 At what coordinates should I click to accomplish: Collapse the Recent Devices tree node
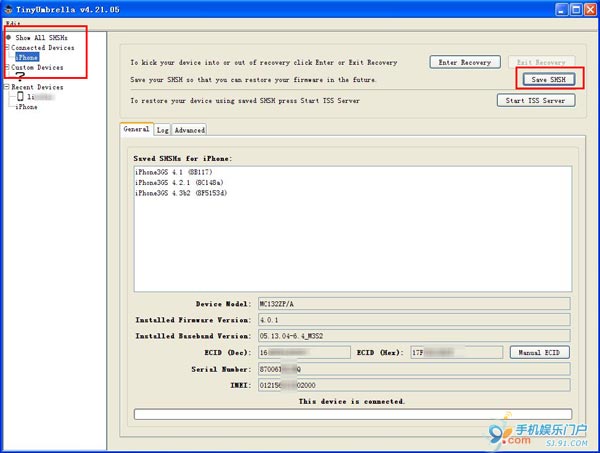7,87
